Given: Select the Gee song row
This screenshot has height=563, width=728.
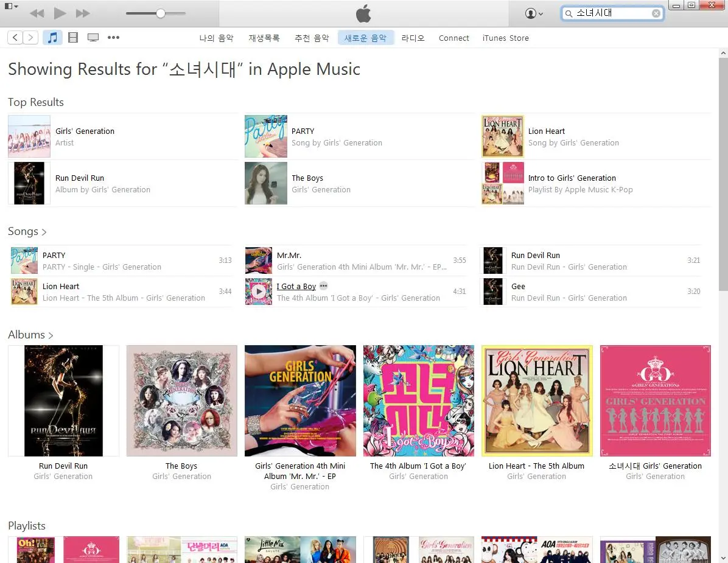Looking at the screenshot, I should [x=590, y=292].
